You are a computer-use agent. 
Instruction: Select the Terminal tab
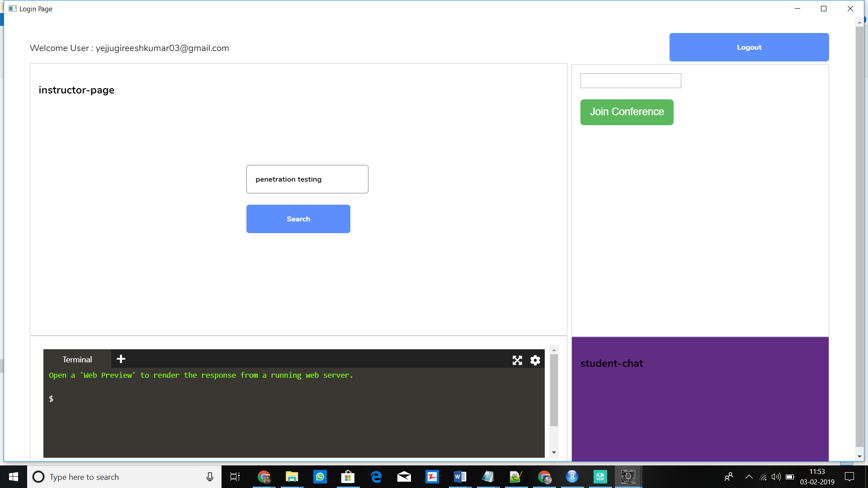pyautogui.click(x=77, y=360)
